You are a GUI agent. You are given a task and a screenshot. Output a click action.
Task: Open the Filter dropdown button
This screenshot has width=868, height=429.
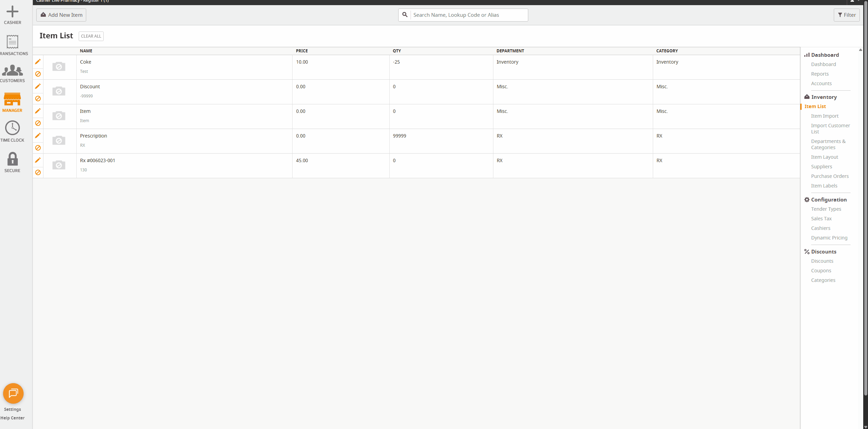pos(846,15)
